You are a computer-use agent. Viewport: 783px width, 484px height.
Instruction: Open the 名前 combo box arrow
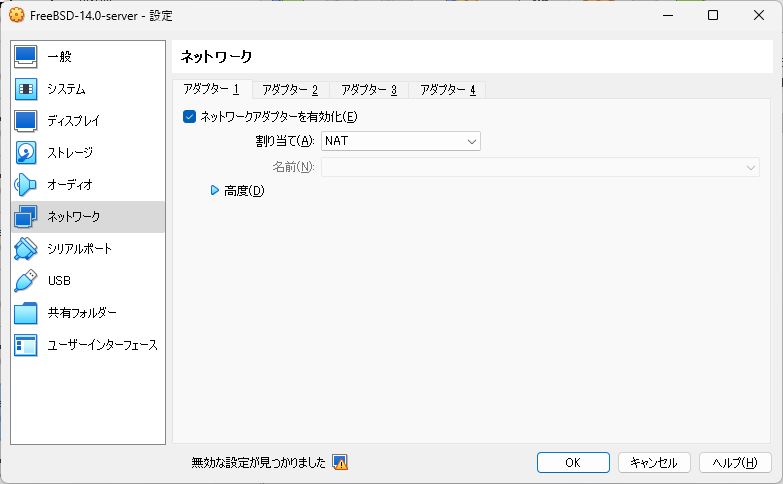[x=750, y=167]
